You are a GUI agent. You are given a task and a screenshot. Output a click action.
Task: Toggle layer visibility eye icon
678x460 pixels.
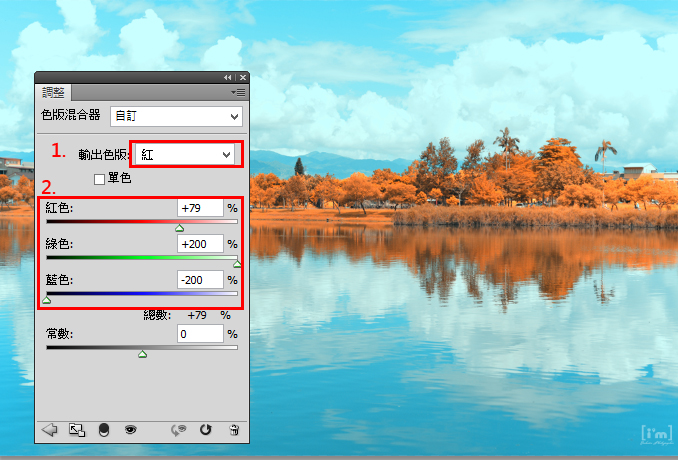131,429
